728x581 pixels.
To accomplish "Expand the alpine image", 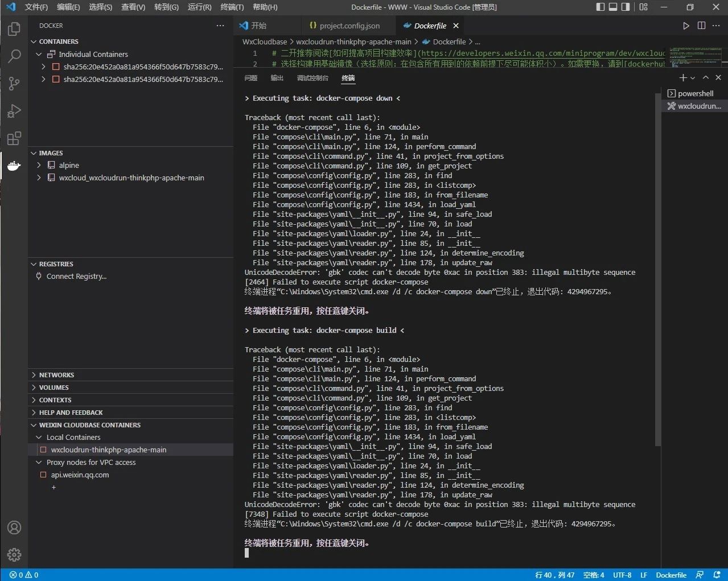I will pos(39,165).
